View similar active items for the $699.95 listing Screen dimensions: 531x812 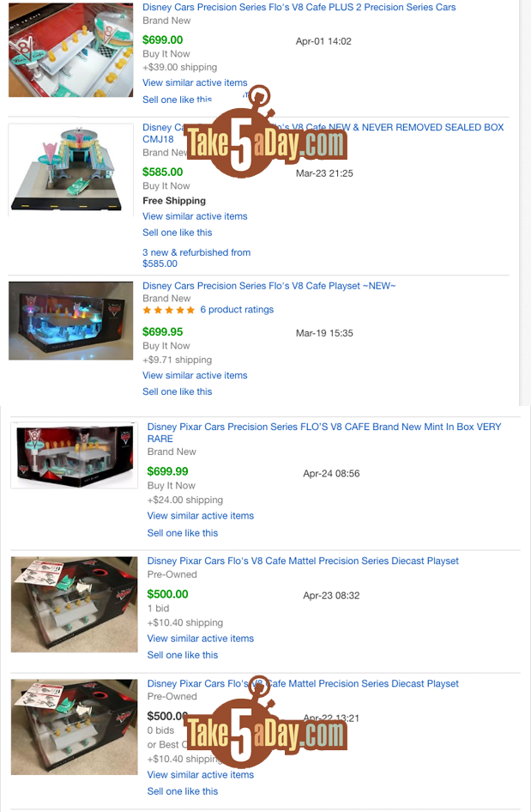click(195, 375)
